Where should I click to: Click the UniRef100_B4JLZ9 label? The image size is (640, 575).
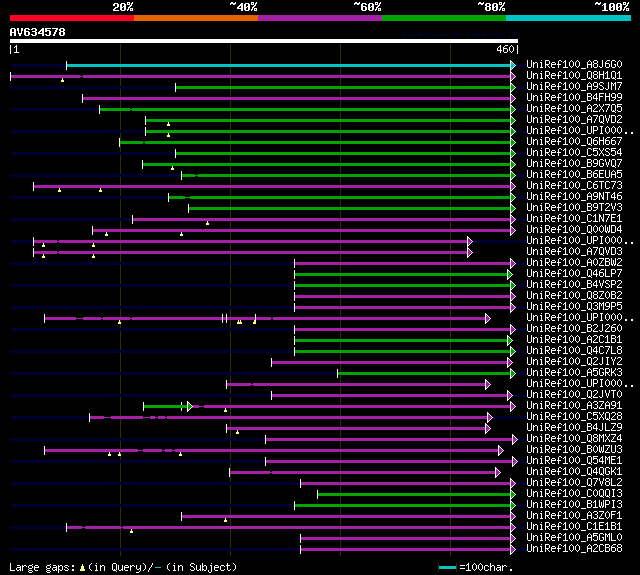(574, 428)
